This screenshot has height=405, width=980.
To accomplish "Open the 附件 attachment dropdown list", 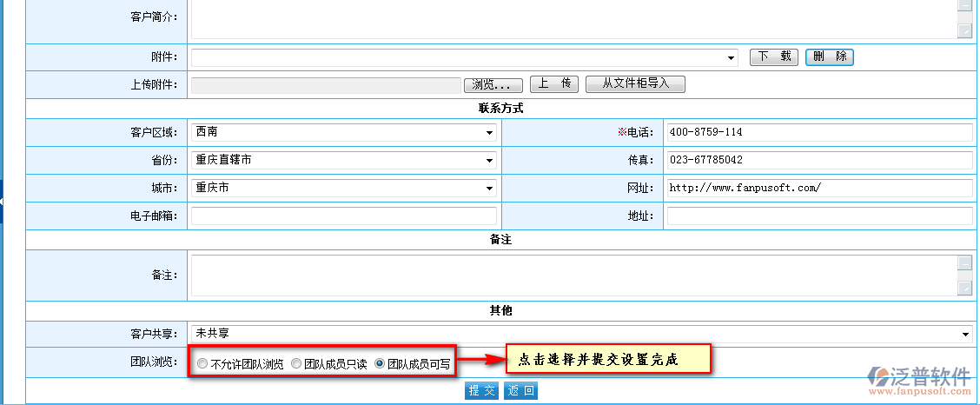I will click(465, 57).
